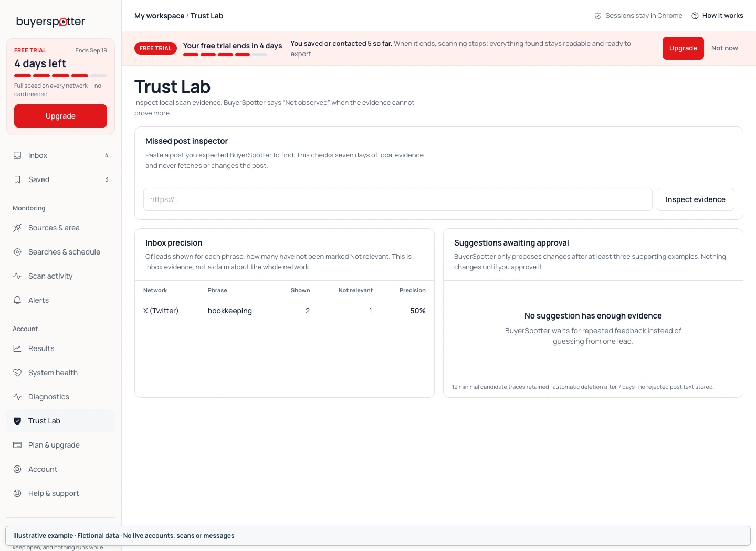Click the Saved bookmark icon

tap(17, 179)
